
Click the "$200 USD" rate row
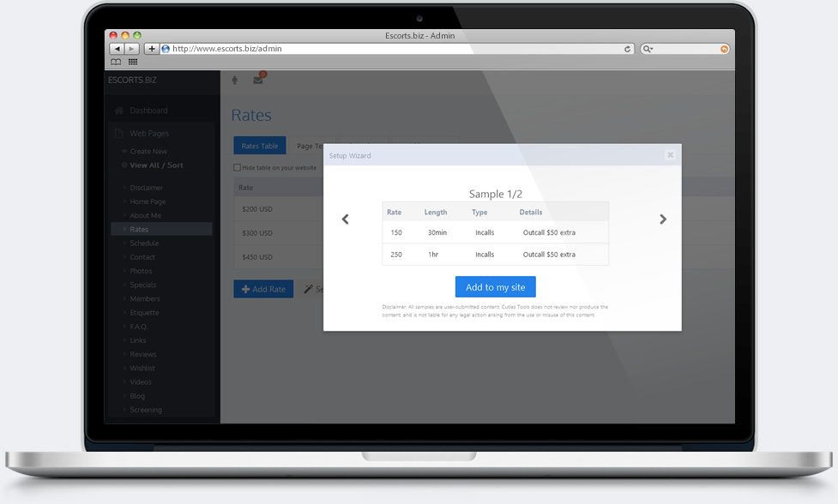click(x=257, y=209)
